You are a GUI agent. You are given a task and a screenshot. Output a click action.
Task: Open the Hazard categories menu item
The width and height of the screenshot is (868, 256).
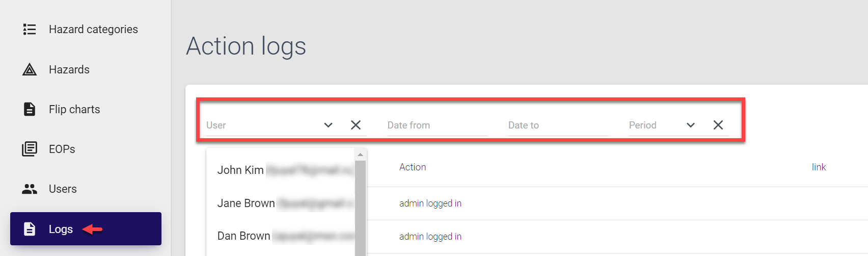(93, 30)
